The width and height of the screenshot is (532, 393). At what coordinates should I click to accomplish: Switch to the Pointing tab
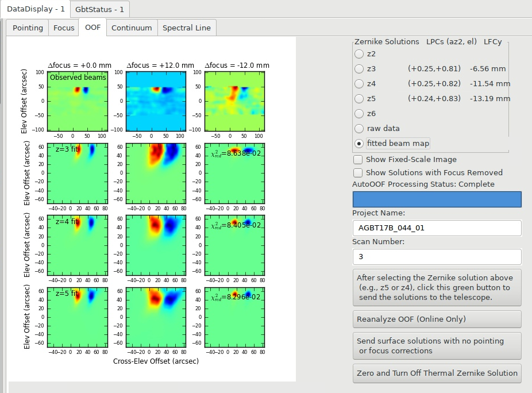28,28
